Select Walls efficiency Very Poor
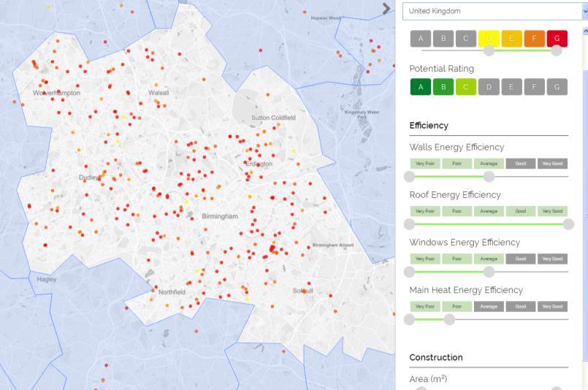This screenshot has width=588, height=390. tap(425, 164)
